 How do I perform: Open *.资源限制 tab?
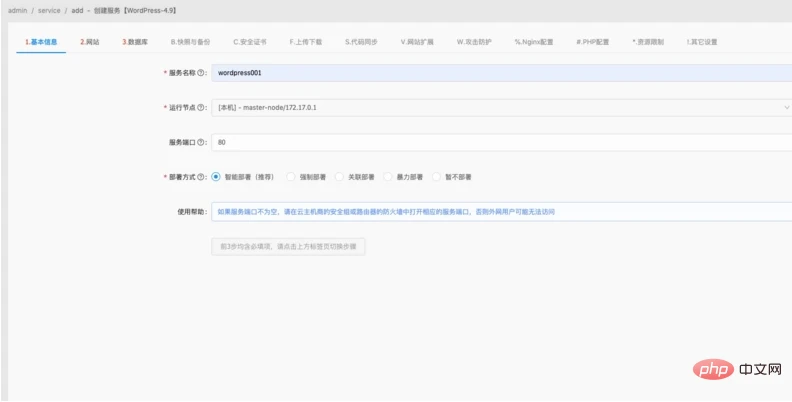pyautogui.click(x=648, y=42)
